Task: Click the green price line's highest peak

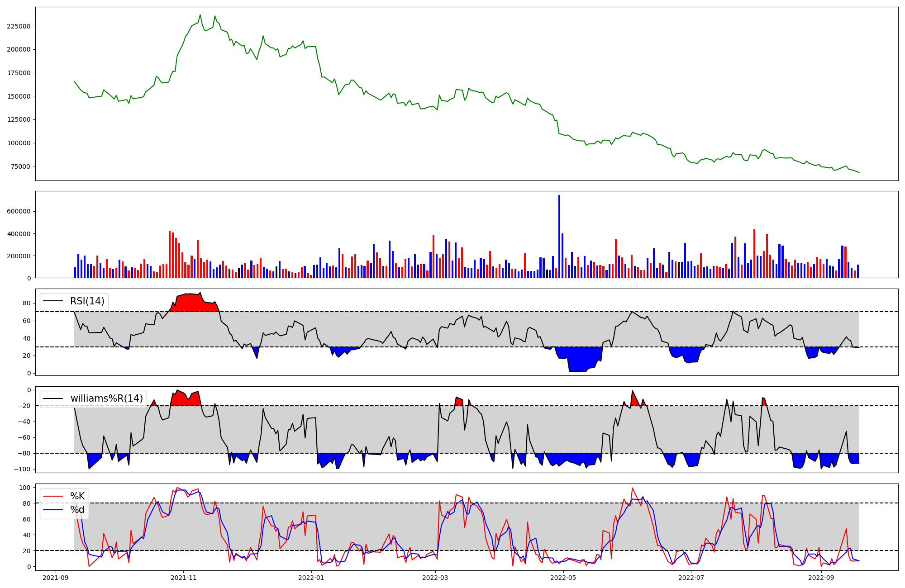Action: (x=200, y=15)
